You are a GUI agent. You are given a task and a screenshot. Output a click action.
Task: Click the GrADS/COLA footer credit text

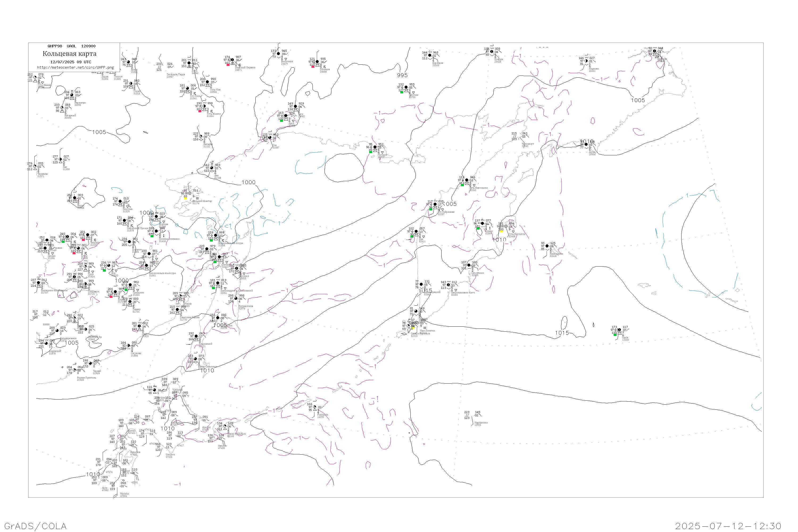pos(35,526)
